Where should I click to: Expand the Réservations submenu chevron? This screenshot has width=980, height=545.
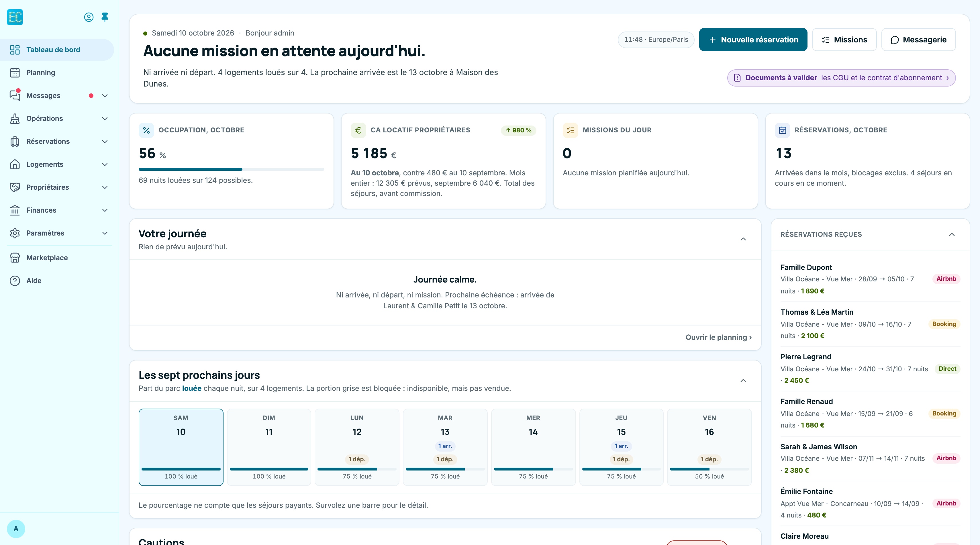coord(105,142)
